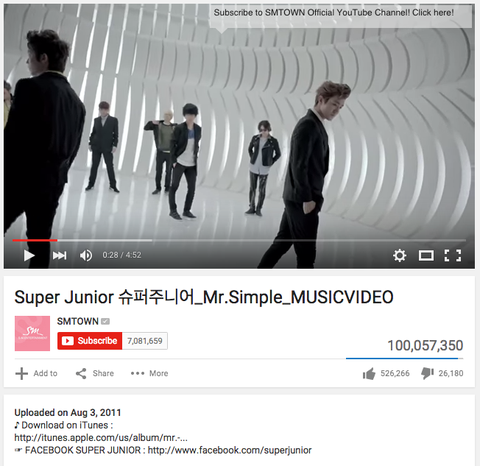Visit the SMTOWN channel name link

point(78,321)
